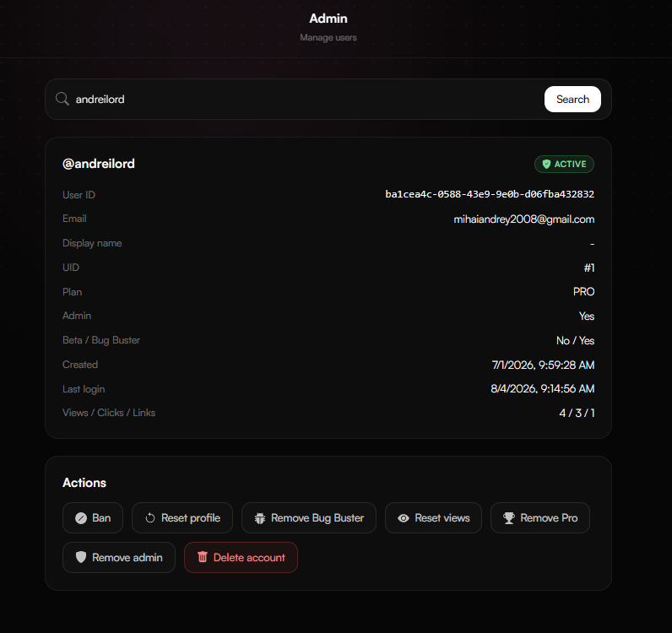This screenshot has height=633, width=672.
Task: Click the @andreilord username heading
Action: (x=99, y=164)
